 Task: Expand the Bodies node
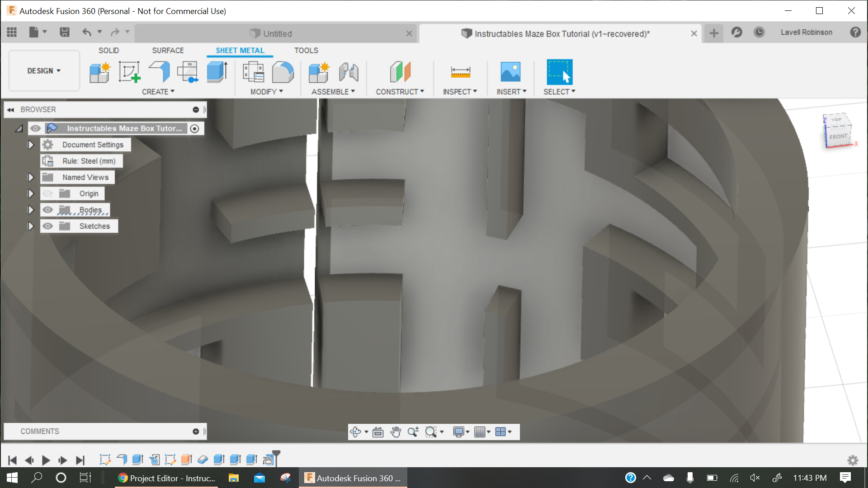click(x=31, y=210)
